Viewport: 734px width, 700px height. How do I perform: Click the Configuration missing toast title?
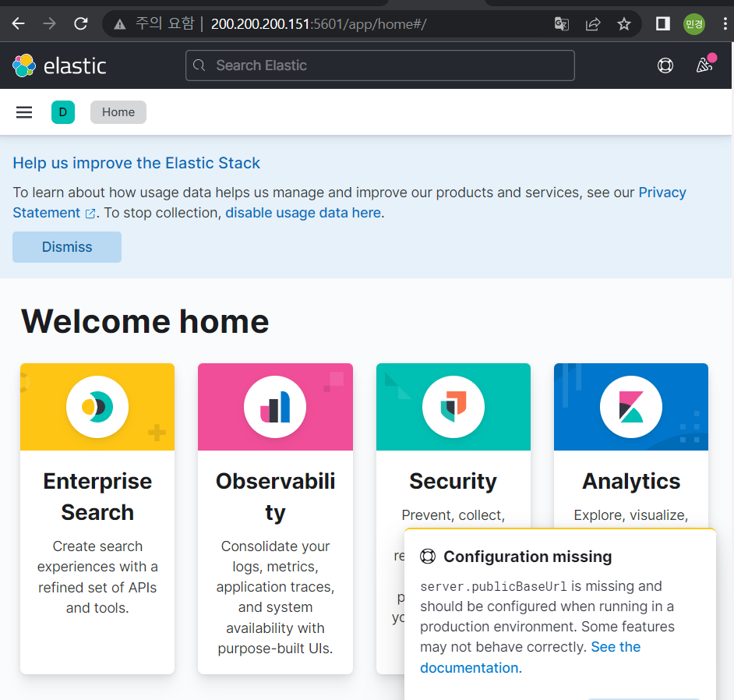click(x=528, y=557)
